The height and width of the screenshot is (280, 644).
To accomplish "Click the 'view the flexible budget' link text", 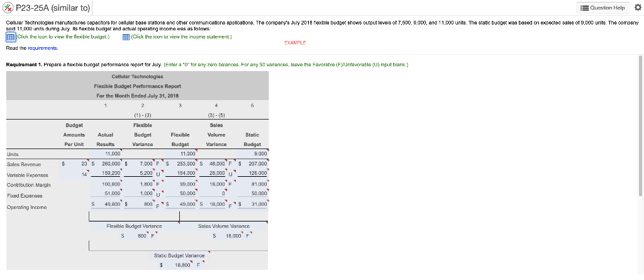I will pyautogui.click(x=64, y=36).
